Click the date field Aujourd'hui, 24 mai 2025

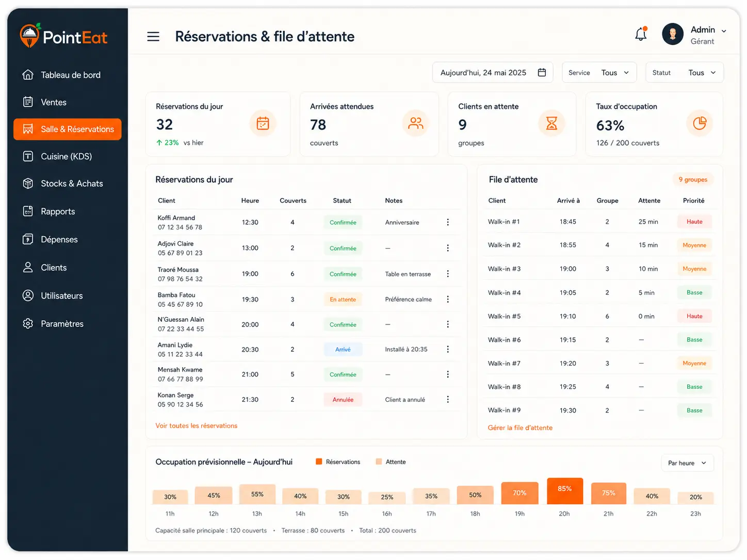493,73
